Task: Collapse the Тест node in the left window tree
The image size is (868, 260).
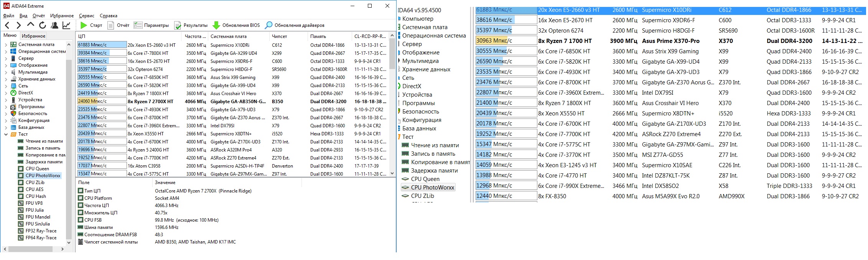Action: pos(6,134)
